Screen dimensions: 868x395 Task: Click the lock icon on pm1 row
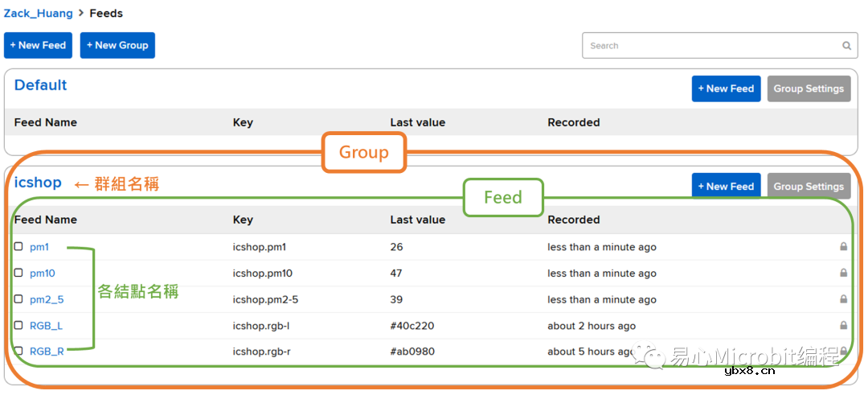tap(843, 247)
